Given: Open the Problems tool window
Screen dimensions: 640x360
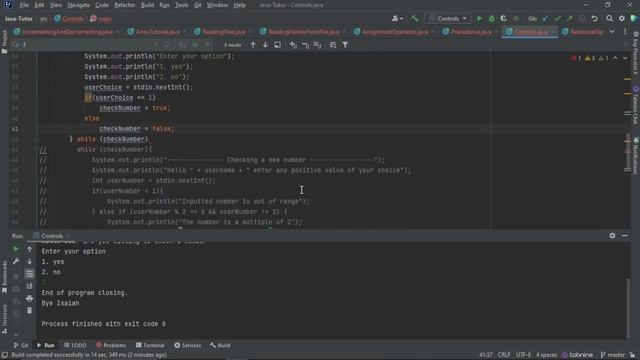Looking at the screenshot, I should (x=111, y=345).
